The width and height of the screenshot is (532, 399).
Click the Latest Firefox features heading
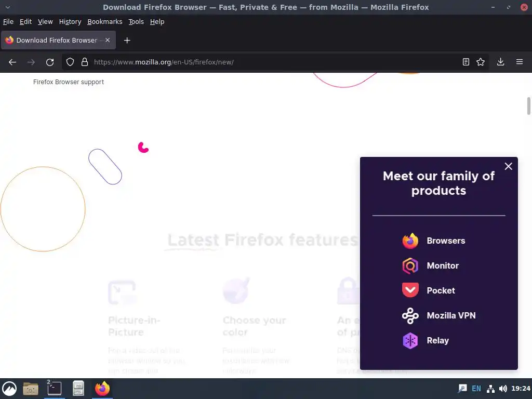click(263, 240)
